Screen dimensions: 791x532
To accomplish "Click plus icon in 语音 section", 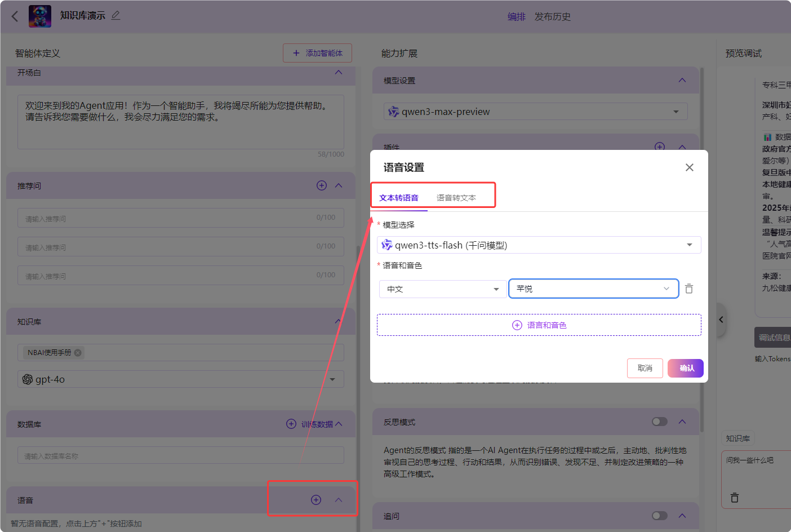I will [x=316, y=500].
